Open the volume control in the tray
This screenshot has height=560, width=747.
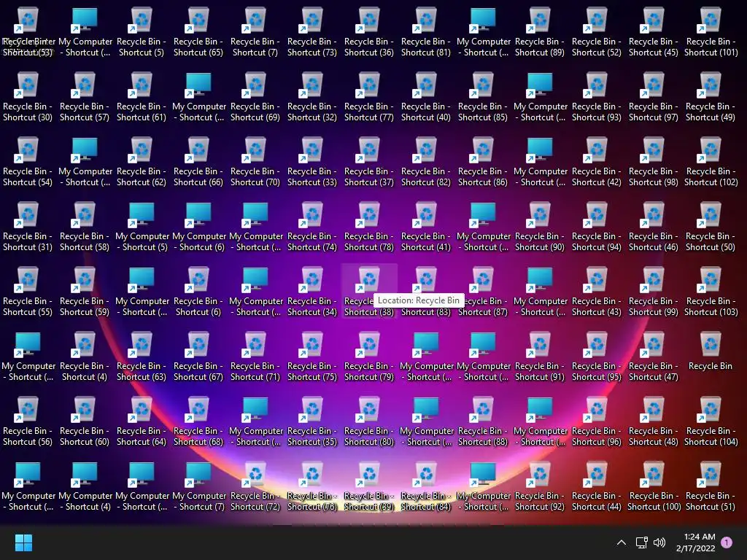tap(659, 542)
